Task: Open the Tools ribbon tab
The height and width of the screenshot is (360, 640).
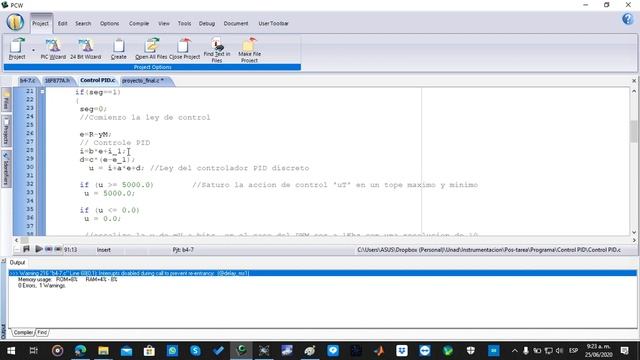Action: [184, 23]
